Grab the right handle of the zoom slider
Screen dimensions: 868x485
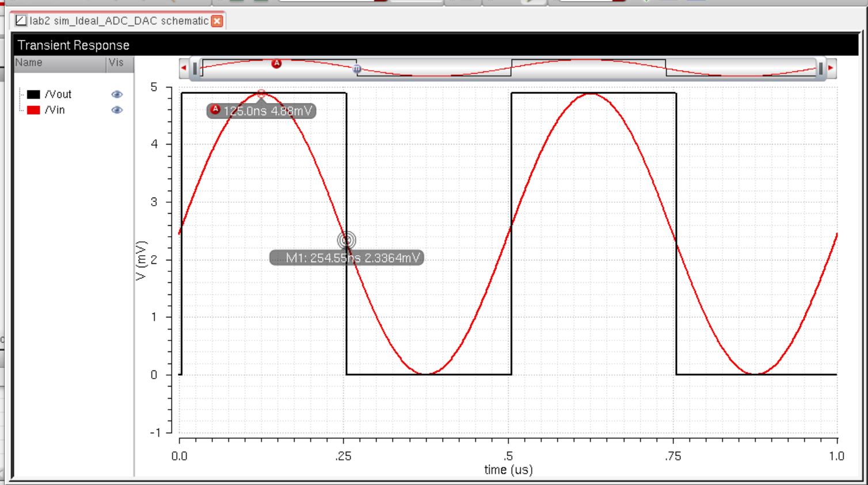click(x=820, y=69)
